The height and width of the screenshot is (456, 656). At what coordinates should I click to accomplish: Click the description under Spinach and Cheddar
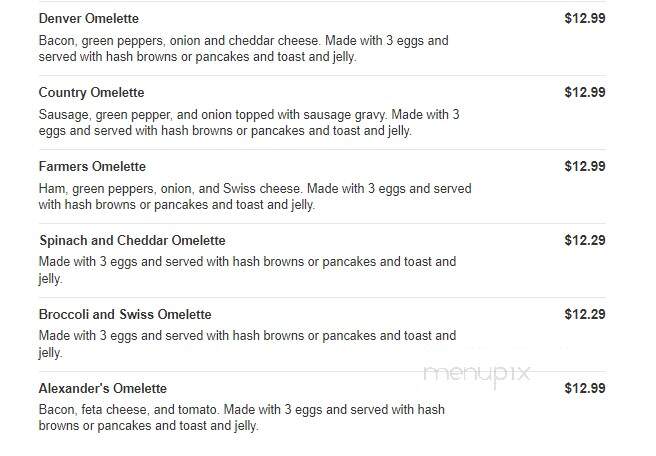(x=247, y=270)
